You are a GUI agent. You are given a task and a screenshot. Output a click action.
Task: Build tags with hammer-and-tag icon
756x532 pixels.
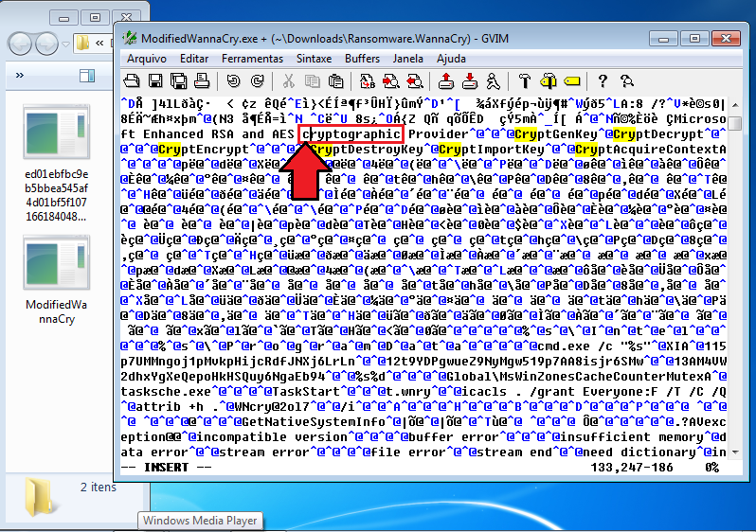(x=549, y=81)
